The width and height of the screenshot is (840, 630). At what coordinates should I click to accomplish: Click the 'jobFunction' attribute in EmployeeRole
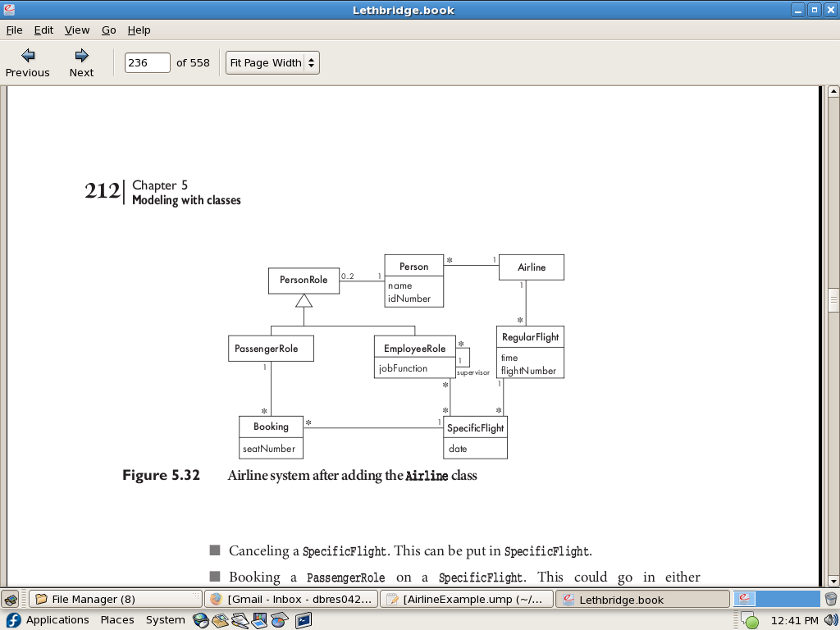(x=404, y=368)
